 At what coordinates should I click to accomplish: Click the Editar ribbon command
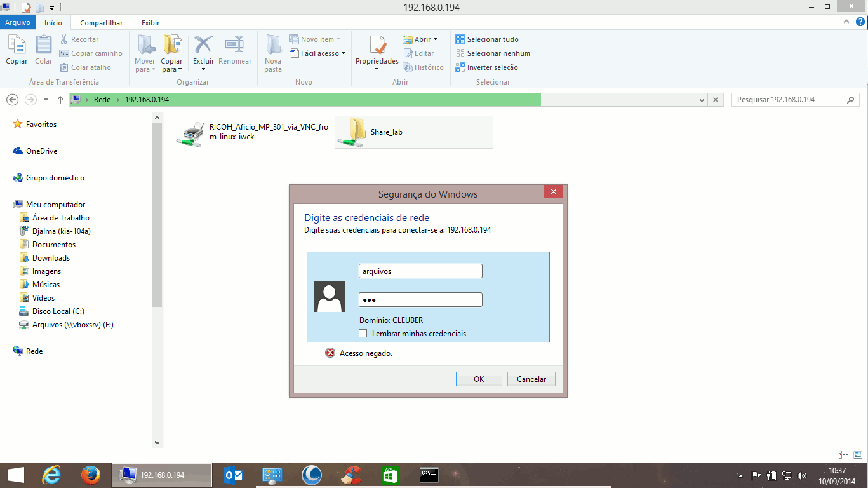pyautogui.click(x=418, y=53)
